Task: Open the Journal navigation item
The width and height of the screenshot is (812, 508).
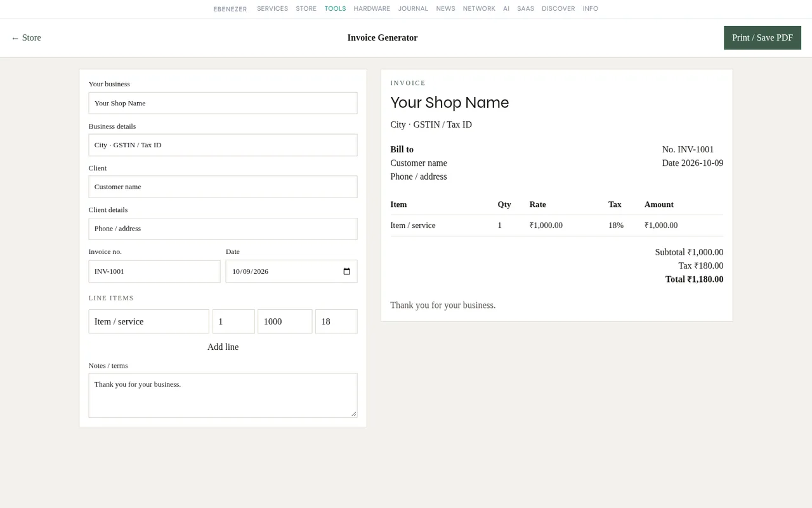Action: click(x=413, y=9)
